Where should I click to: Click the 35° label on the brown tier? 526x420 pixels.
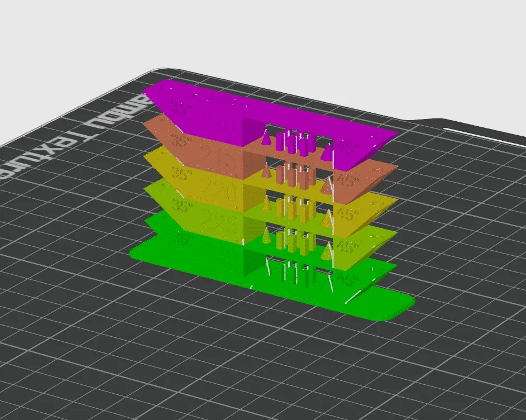[179, 140]
